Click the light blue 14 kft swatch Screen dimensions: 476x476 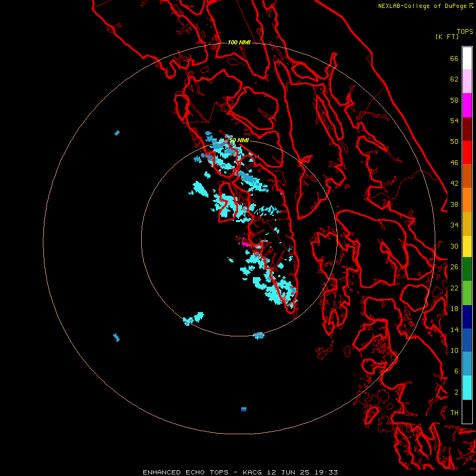coord(467,364)
